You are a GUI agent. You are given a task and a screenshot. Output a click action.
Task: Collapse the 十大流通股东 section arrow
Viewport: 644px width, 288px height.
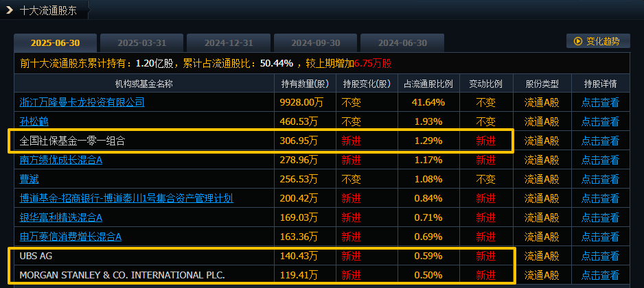pos(10,10)
